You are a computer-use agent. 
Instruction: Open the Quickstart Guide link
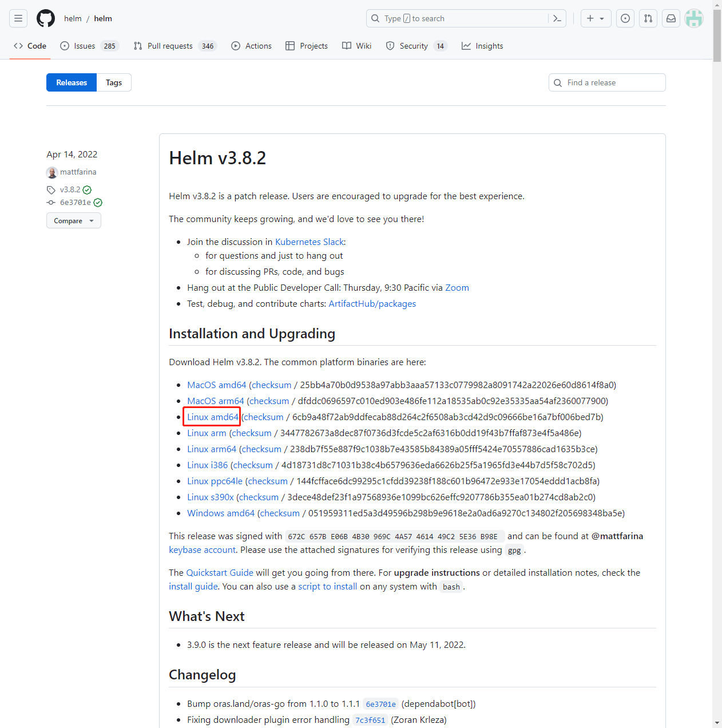(x=220, y=573)
